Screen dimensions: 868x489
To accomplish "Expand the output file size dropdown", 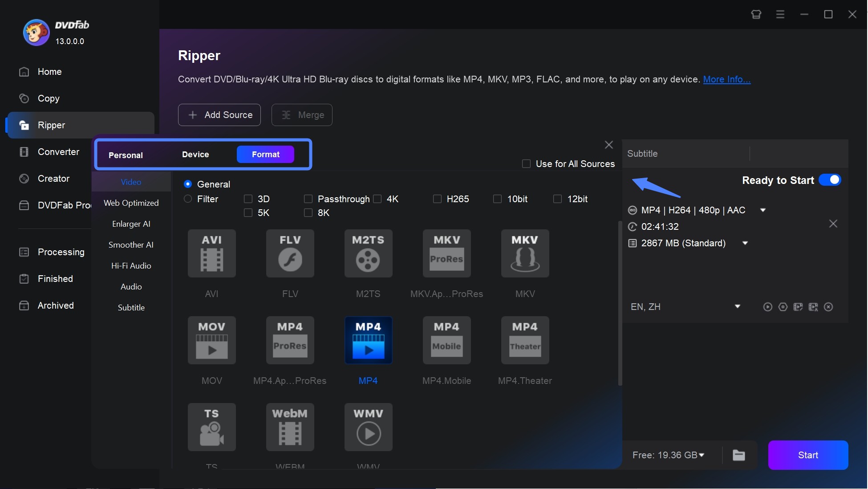I will (745, 243).
